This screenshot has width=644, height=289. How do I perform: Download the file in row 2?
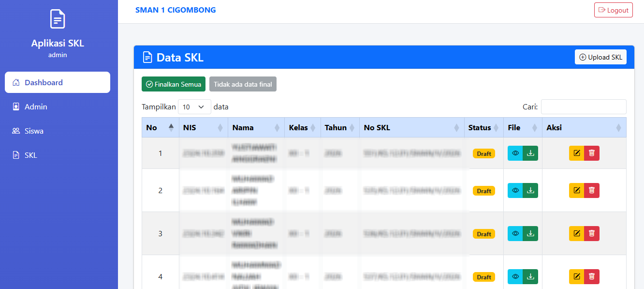click(530, 190)
